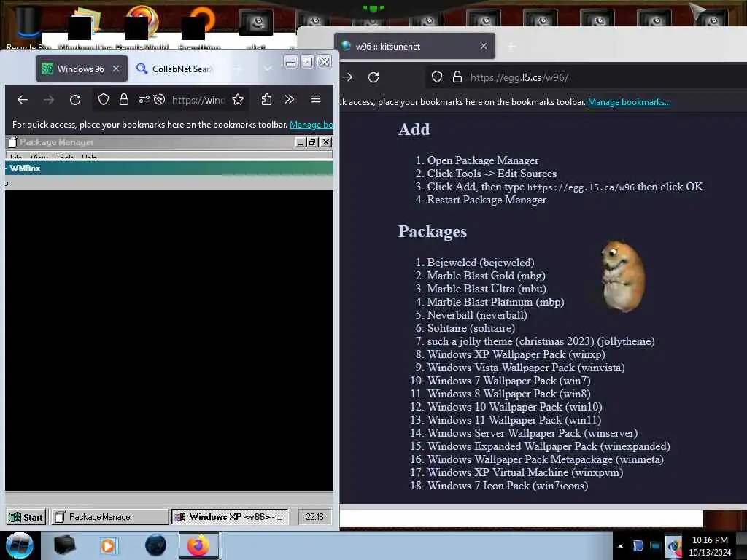Image resolution: width=747 pixels, height=560 pixels.
Task: Click the Packages heading
Action: 432,231
